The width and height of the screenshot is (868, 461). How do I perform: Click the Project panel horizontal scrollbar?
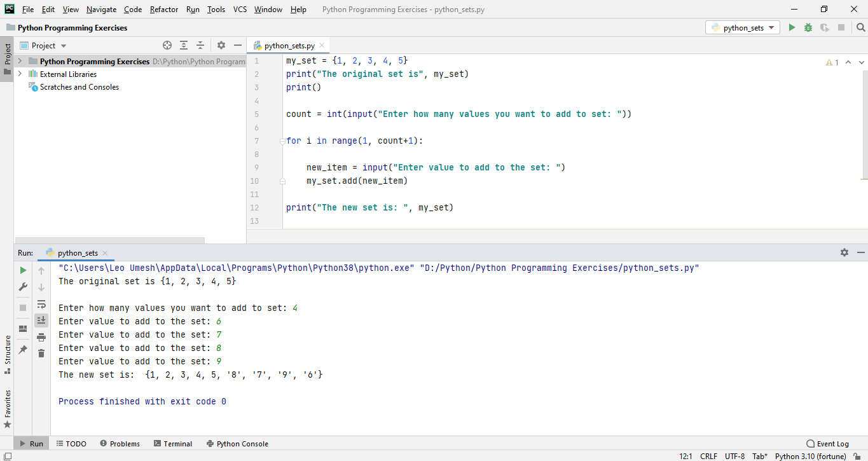pos(109,240)
